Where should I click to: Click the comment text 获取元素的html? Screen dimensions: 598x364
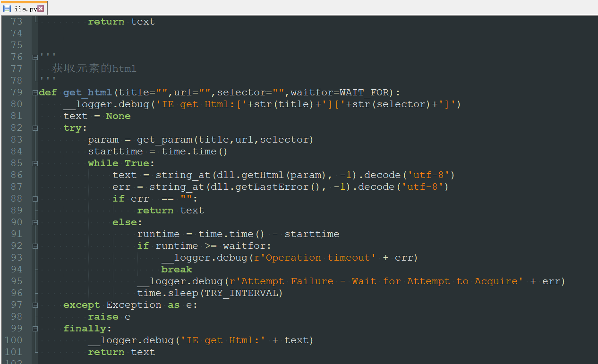pyautogui.click(x=94, y=68)
